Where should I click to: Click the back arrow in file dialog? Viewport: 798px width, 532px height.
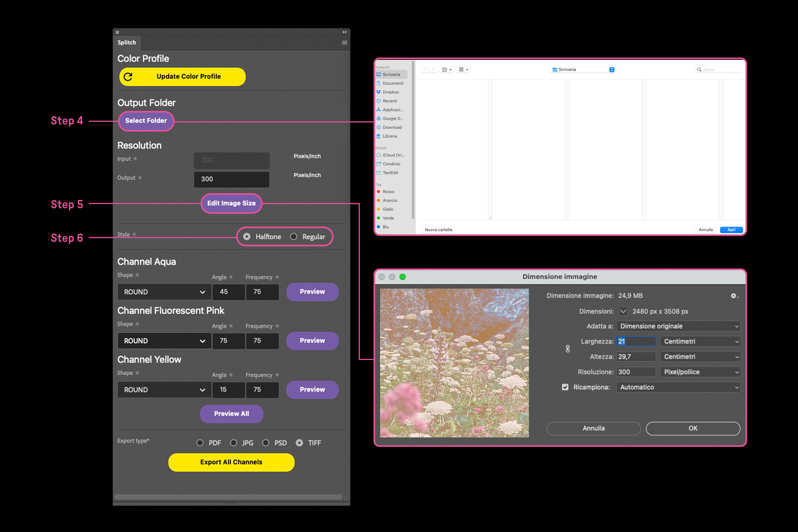pos(425,69)
